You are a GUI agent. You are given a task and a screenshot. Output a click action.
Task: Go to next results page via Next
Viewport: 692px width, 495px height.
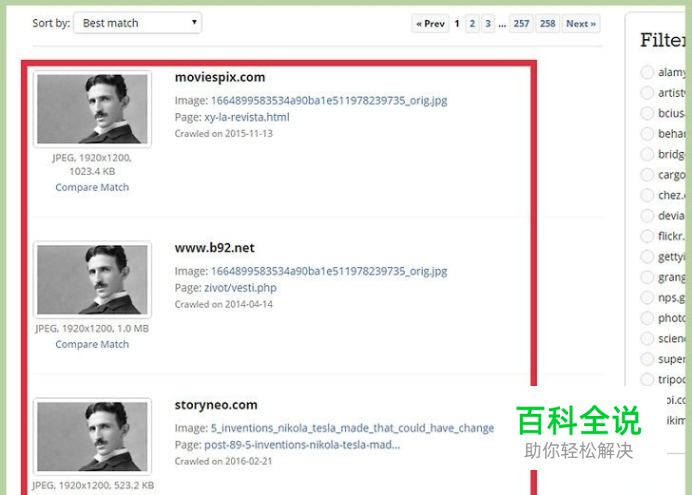[x=581, y=24]
